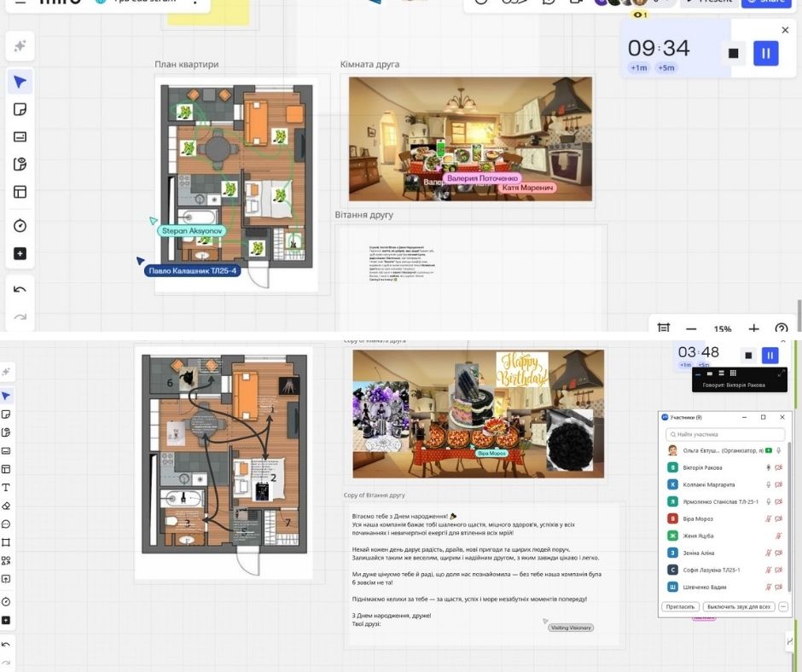
Task: Close the upper timer panel
Action: pyautogui.click(x=785, y=30)
